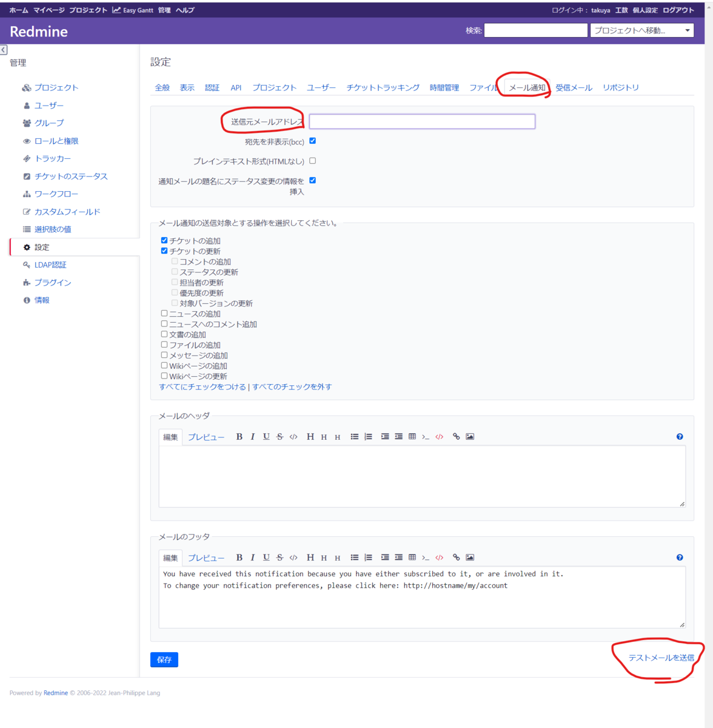Collapse the sidebar with arrow toggle

point(4,50)
